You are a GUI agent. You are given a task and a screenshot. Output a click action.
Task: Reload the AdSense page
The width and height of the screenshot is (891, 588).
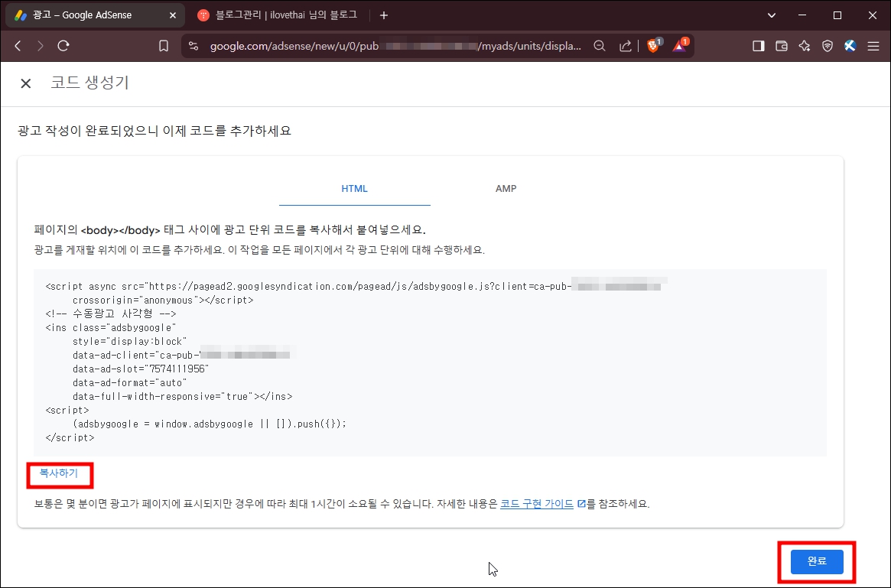[x=63, y=46]
